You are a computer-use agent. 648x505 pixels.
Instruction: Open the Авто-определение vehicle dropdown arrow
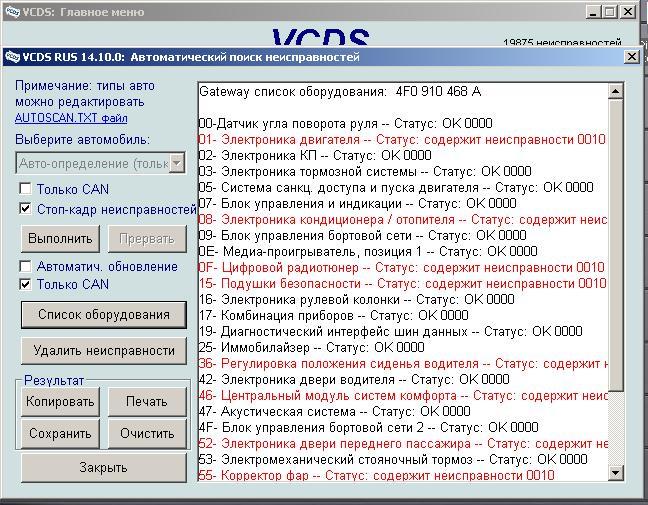coord(176,163)
